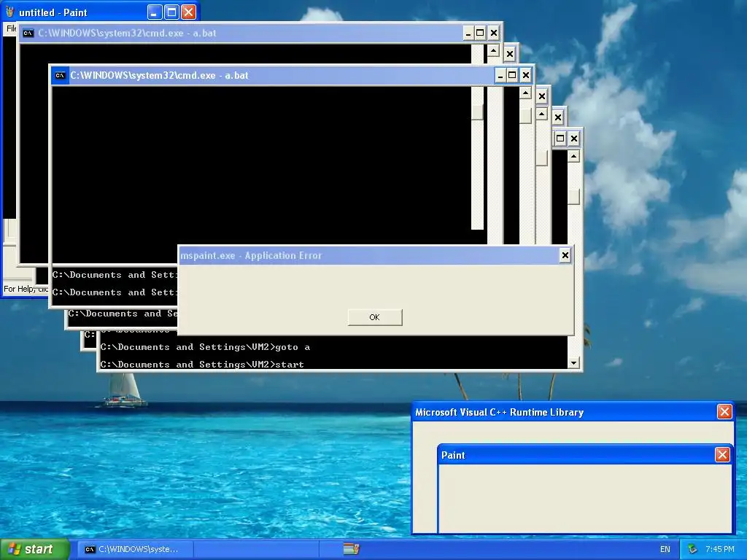This screenshot has height=560, width=747.
Task: Open the system menu icon of the inactive rear cmd.exe window
Action: (x=28, y=33)
